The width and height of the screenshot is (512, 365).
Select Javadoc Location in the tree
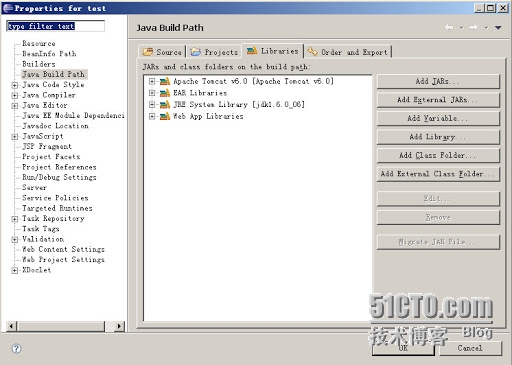[55, 126]
